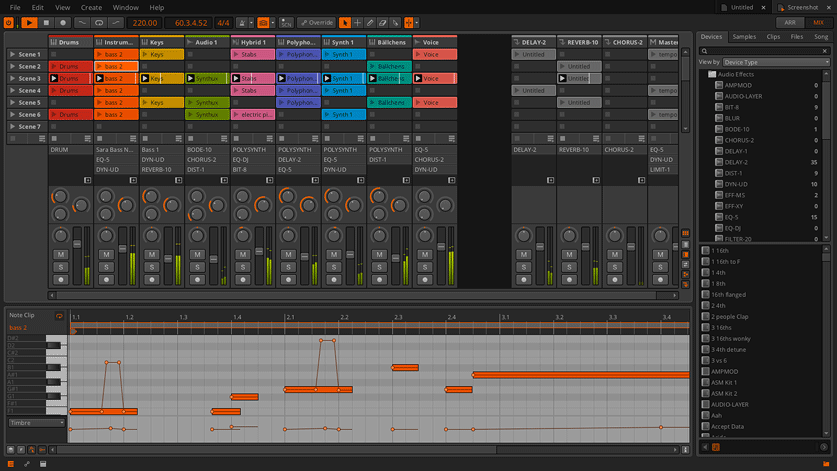Select the Knife tool
The height and width of the screenshot is (471, 837).
396,23
